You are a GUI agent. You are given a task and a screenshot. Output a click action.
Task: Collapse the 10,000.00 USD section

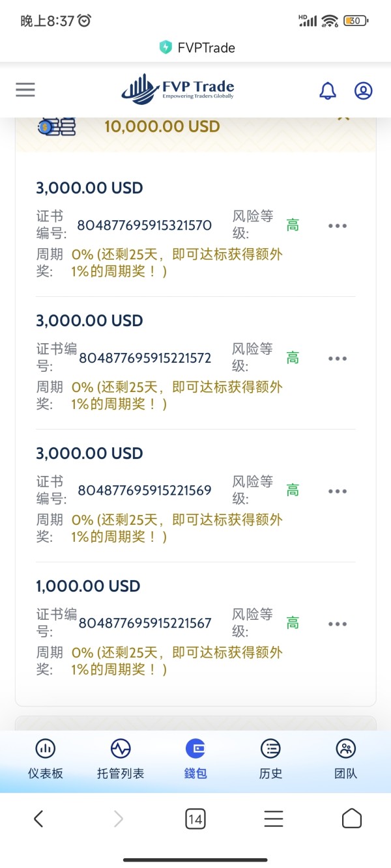coord(343,119)
